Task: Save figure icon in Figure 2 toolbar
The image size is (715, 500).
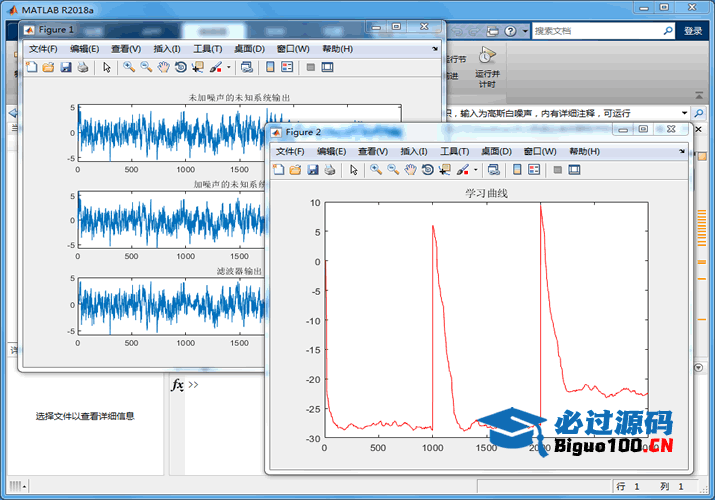Action: (x=312, y=170)
